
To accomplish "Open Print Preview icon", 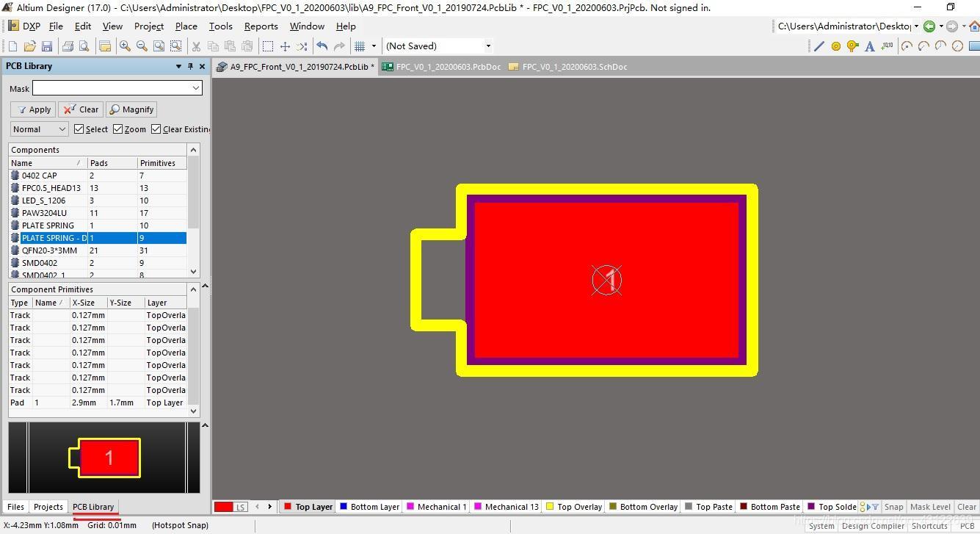I will point(84,46).
